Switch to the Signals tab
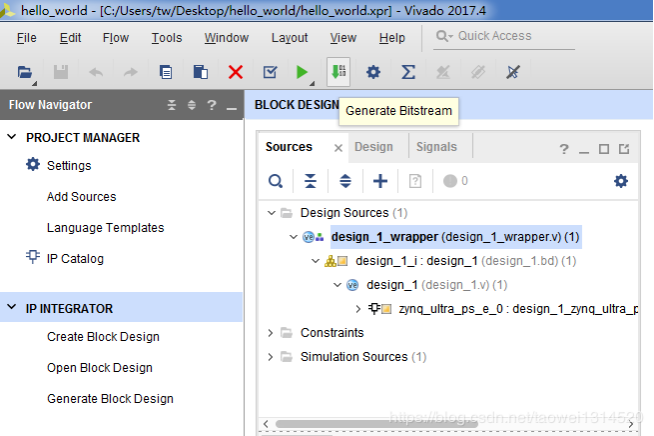The image size is (654, 436). pos(436,147)
